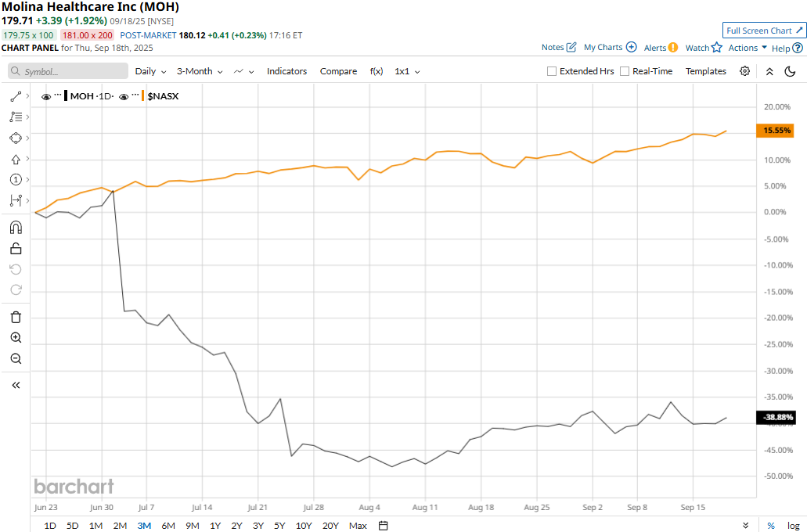The image size is (807, 532).
Task: Open the Help menu
Action: [x=787, y=49]
